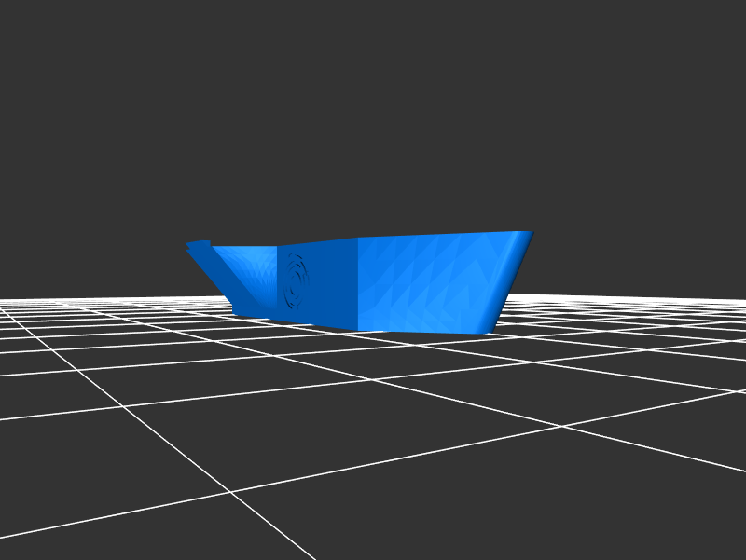Screen dimensions: 746x560
Task: Click the top edge of the model's right face
Action: point(438,235)
